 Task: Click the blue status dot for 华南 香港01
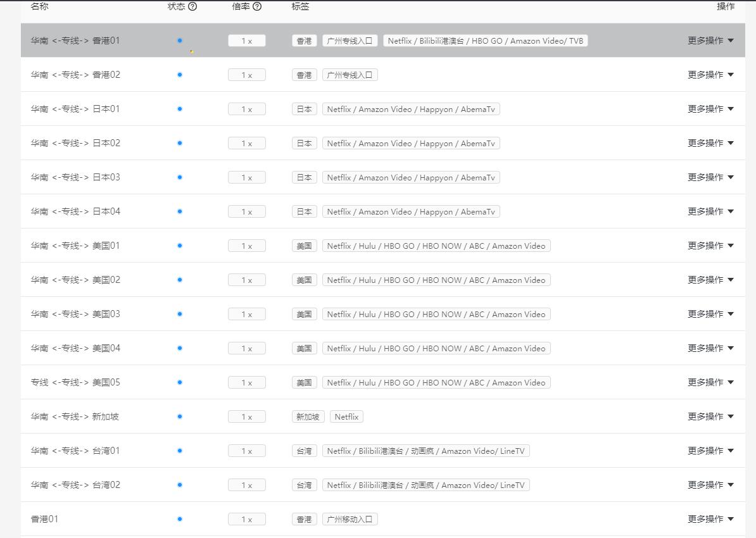(180, 41)
